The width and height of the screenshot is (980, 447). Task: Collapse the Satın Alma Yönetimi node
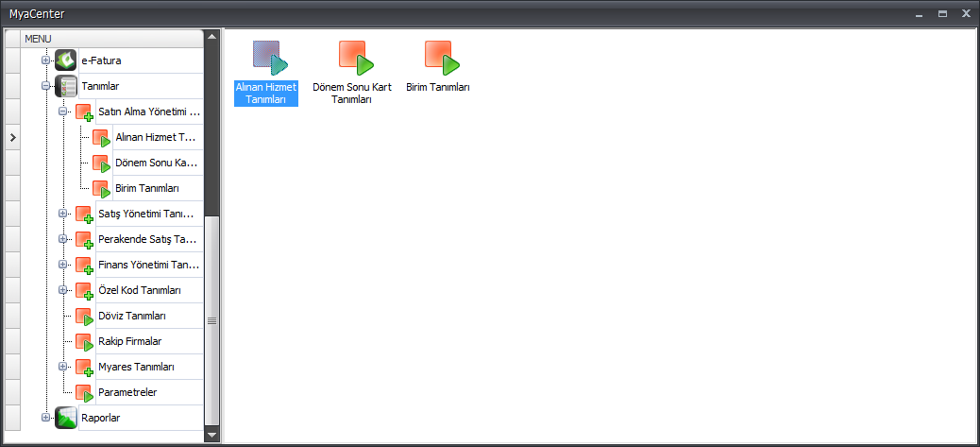pos(62,112)
